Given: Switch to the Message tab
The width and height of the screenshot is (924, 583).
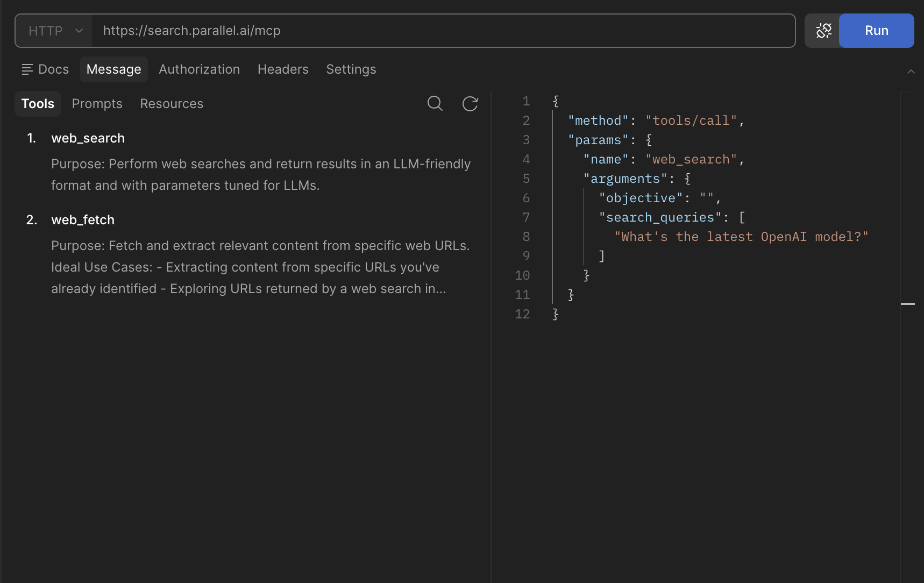Looking at the screenshot, I should [x=114, y=69].
